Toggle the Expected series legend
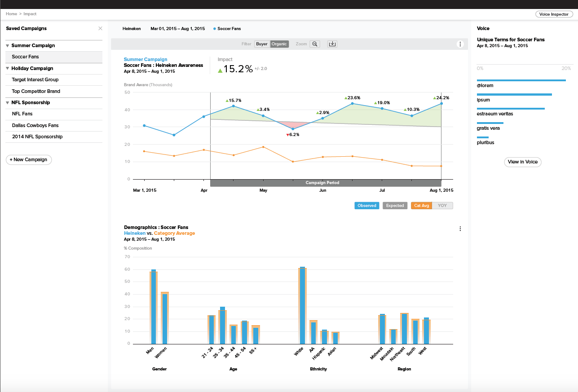 395,206
